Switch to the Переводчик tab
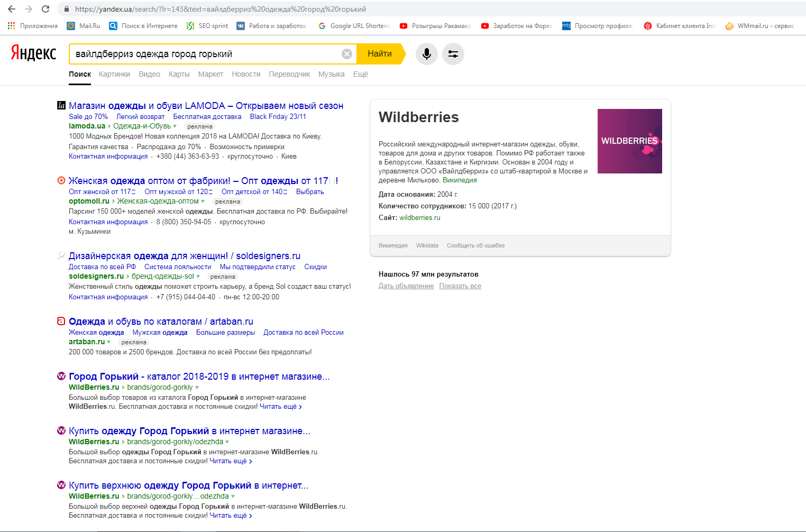Viewport: 806px width, 532px height. (289, 74)
